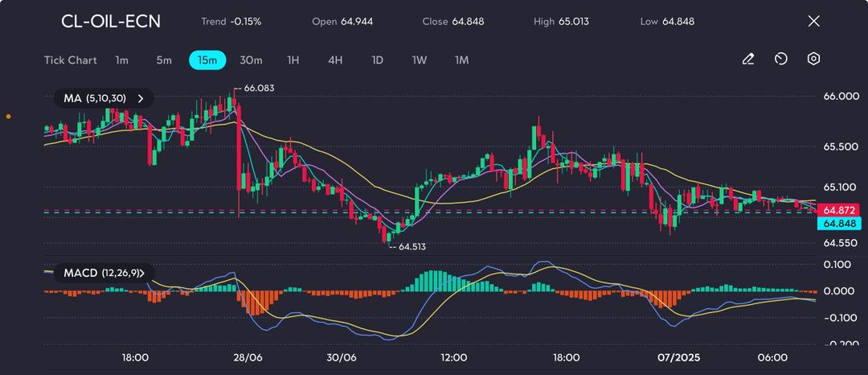Switch to the Tick Chart view
Viewport: 868px width, 375px height.
point(71,60)
